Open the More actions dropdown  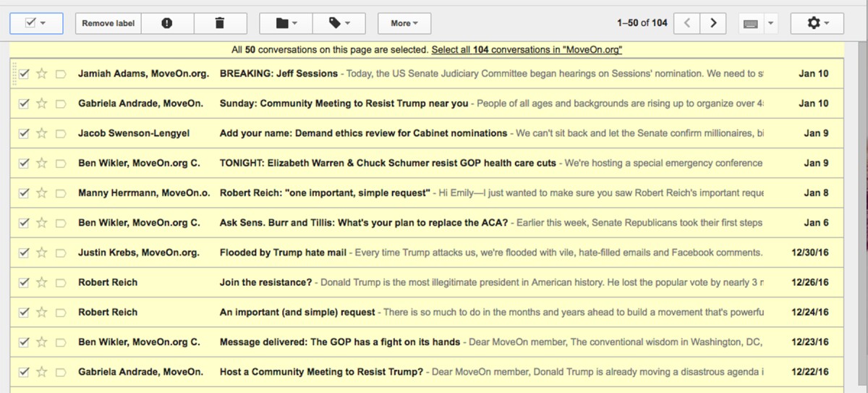tap(404, 23)
